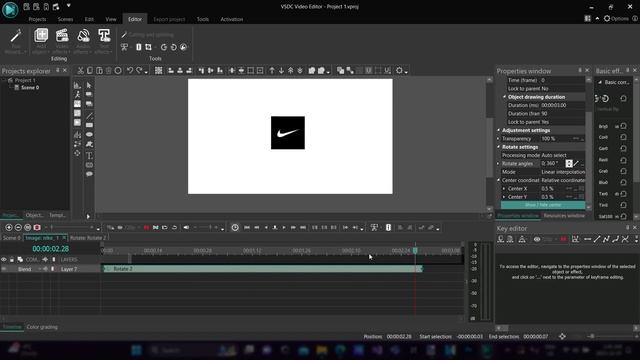Open the Run Wizard tool in ribbon
The width and height of the screenshot is (640, 360).
pos(16,41)
